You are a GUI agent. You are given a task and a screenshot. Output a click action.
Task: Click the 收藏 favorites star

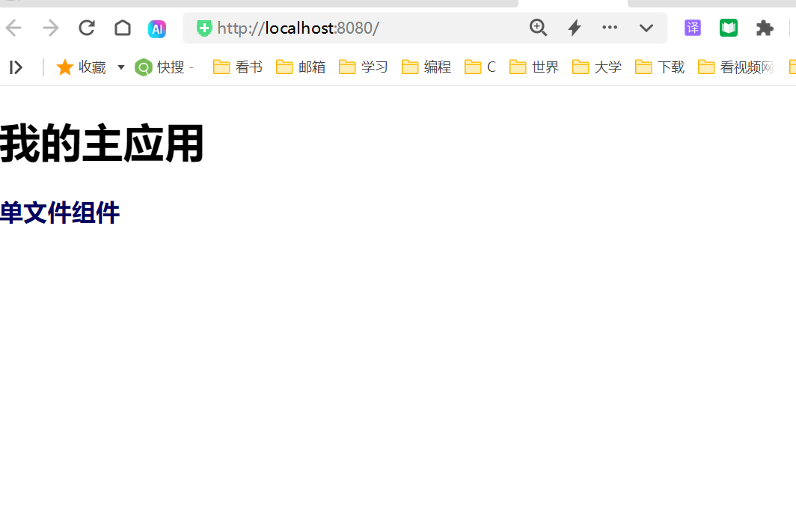click(64, 67)
